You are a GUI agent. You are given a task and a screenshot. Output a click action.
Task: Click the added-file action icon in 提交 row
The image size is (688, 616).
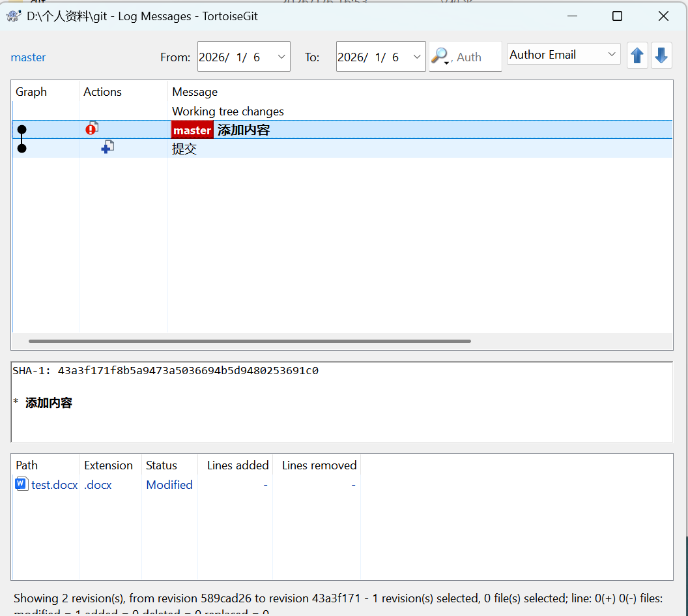click(107, 147)
